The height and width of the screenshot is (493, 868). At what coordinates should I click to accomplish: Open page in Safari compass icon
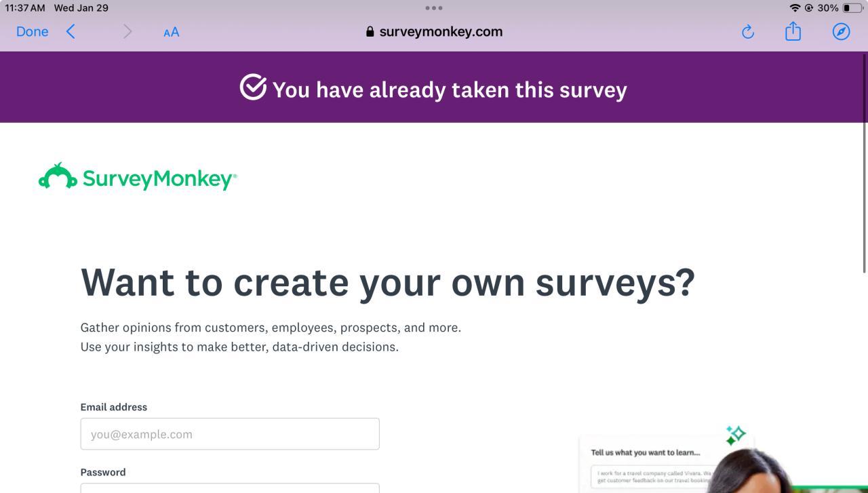point(841,32)
